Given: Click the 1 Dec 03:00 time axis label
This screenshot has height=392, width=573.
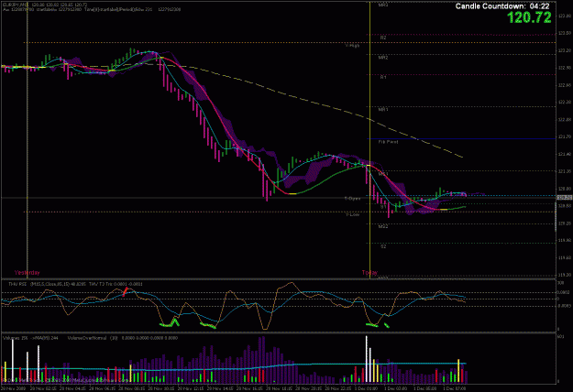Looking at the screenshot, I should tap(395, 389).
